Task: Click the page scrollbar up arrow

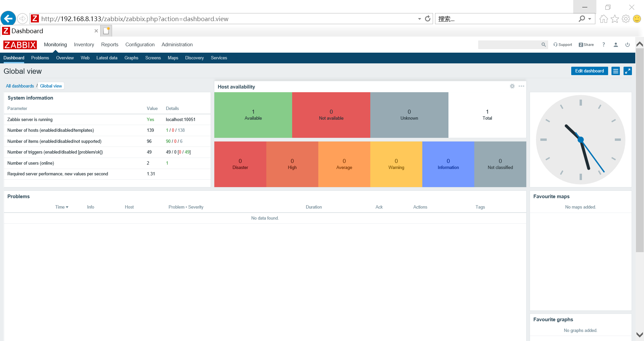Action: click(640, 44)
